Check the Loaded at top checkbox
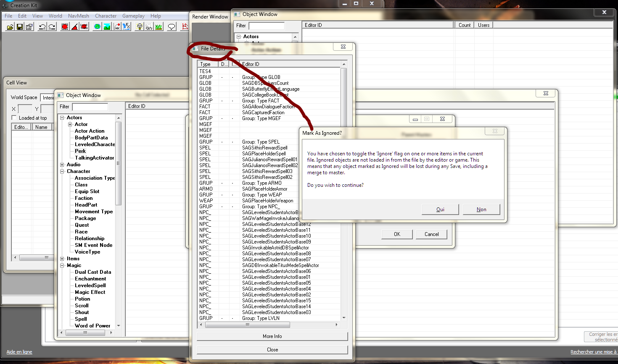 pos(14,118)
